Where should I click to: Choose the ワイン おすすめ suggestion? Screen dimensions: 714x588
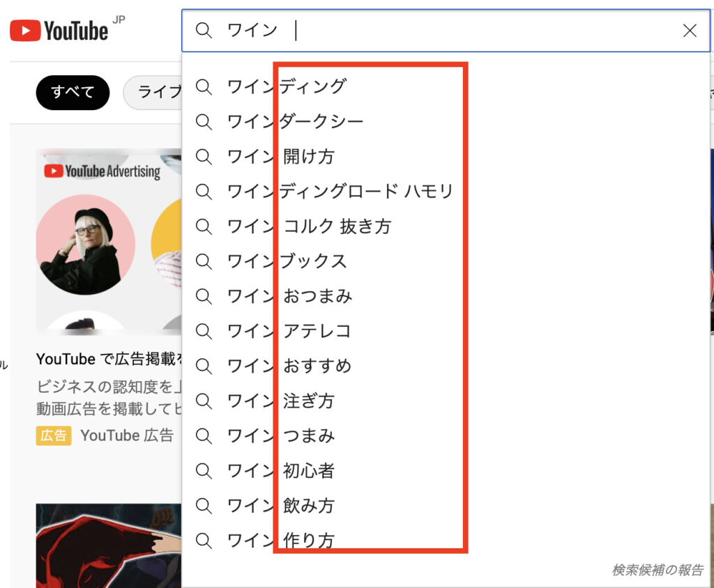point(289,366)
